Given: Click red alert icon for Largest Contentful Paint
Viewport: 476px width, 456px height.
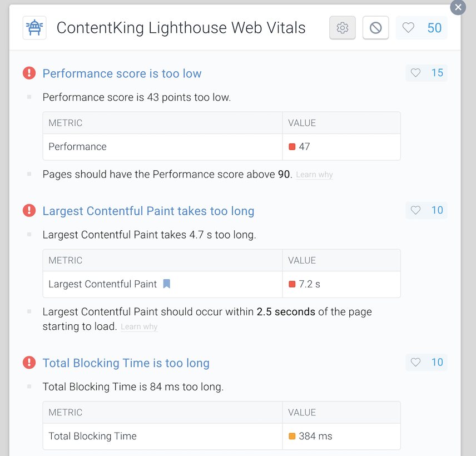Looking at the screenshot, I should [29, 210].
